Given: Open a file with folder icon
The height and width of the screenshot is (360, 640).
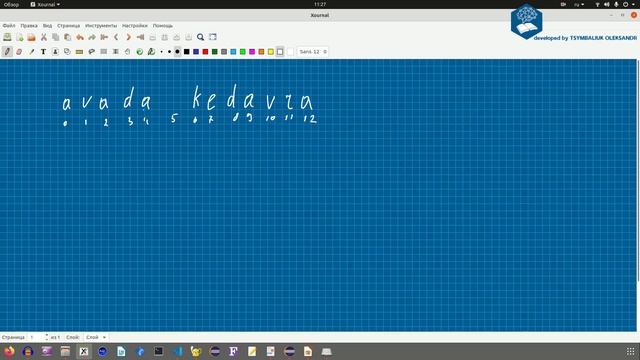Looking at the screenshot, I should (x=31, y=37).
